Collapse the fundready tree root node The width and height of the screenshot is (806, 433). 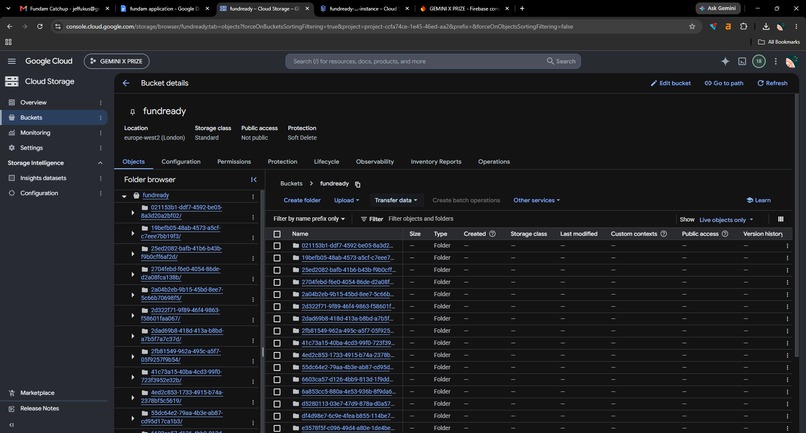124,196
